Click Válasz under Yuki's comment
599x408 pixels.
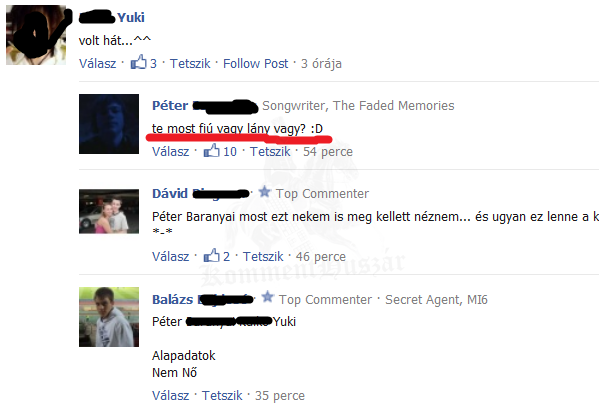point(97,63)
